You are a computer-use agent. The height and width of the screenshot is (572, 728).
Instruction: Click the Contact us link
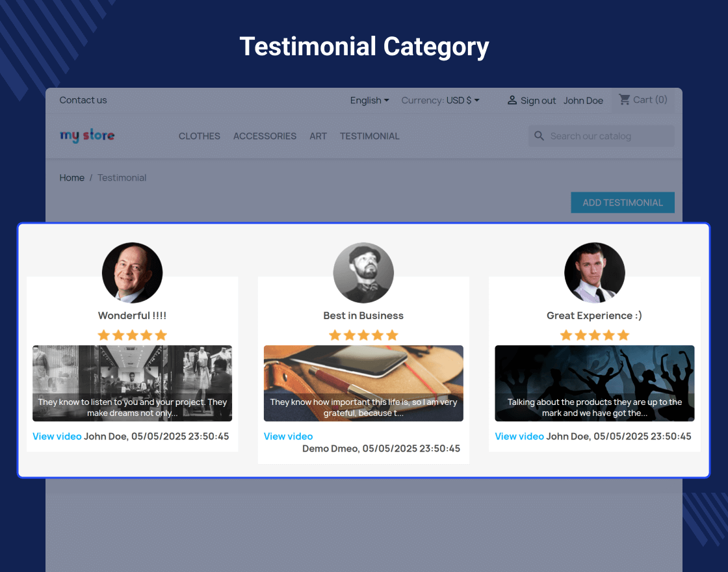(83, 100)
